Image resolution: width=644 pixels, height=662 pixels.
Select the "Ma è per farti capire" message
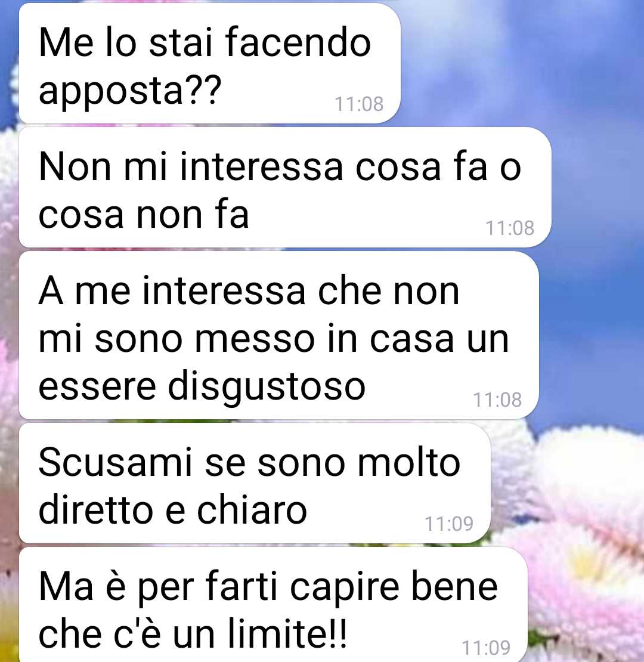click(274, 605)
